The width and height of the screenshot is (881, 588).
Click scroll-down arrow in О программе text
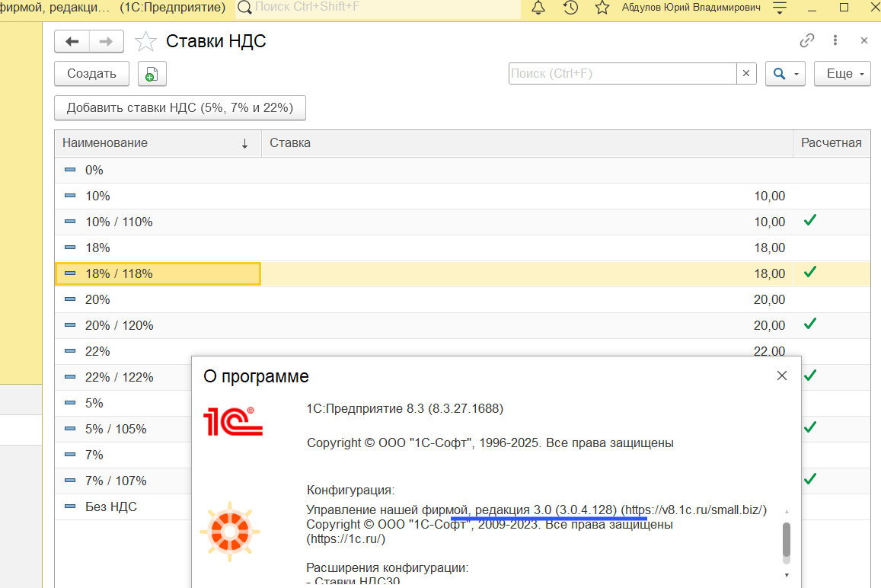pyautogui.click(x=787, y=575)
